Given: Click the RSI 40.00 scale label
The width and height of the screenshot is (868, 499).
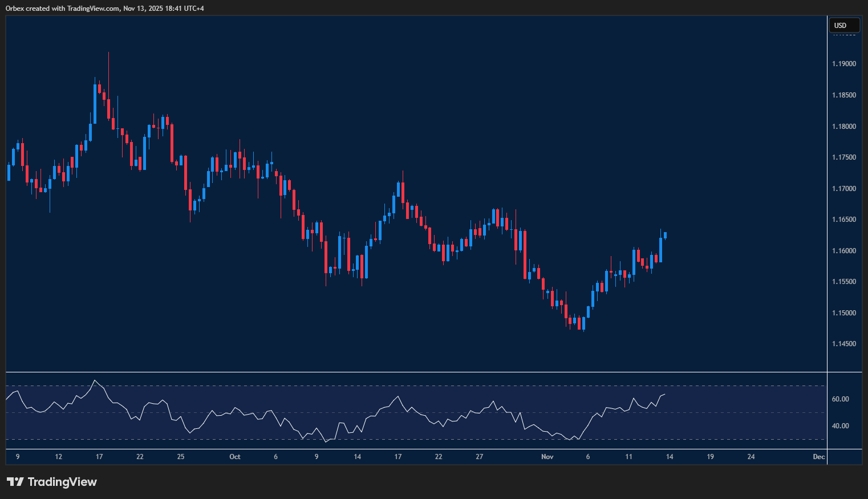Looking at the screenshot, I should [x=840, y=426].
